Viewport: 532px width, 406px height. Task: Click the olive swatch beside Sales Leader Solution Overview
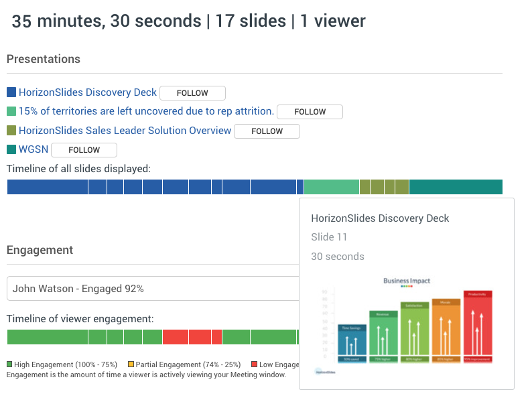pyautogui.click(x=11, y=130)
